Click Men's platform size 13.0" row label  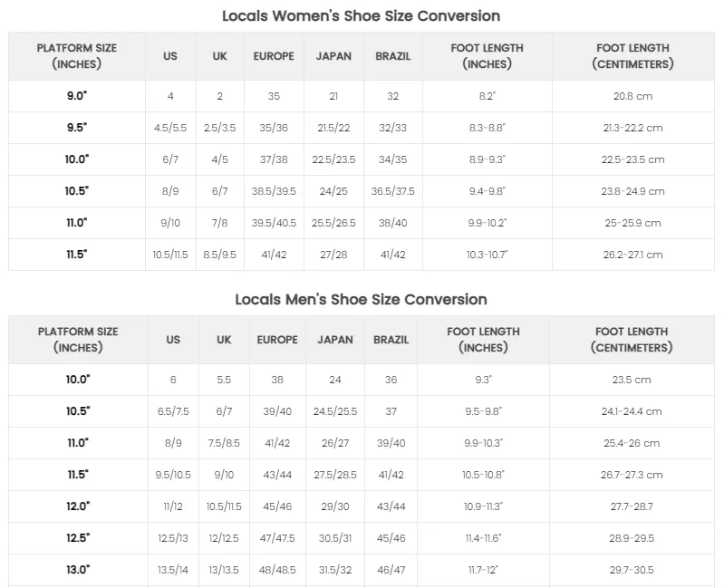point(78,570)
